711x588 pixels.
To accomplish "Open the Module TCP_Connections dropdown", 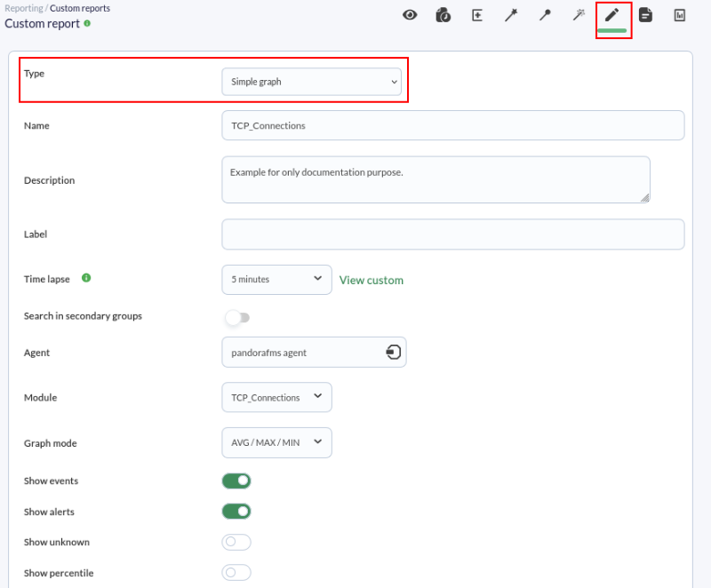I will [276, 397].
